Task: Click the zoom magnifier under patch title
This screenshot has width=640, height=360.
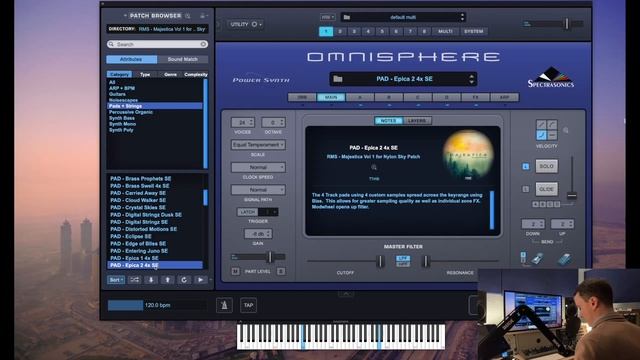Action: pyautogui.click(x=374, y=167)
